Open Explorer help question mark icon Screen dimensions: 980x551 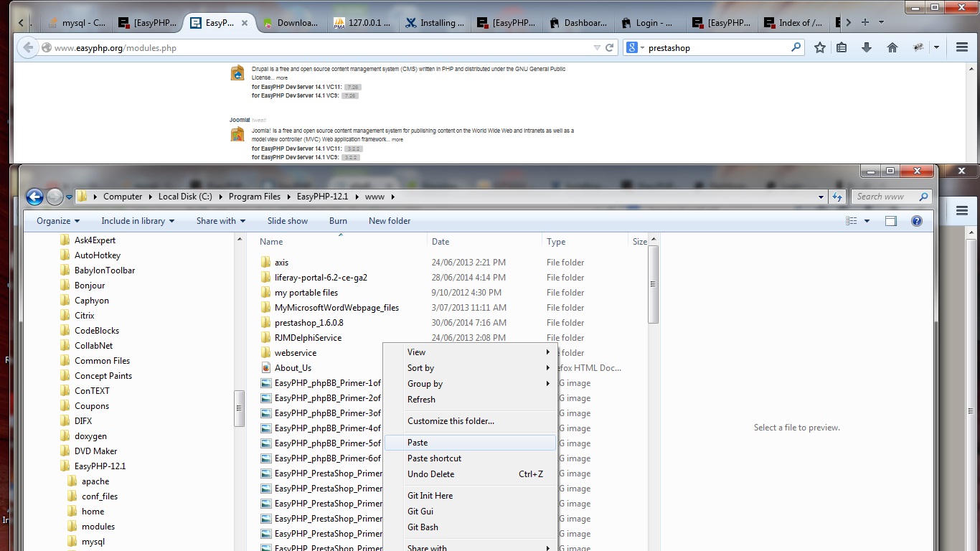pyautogui.click(x=916, y=221)
